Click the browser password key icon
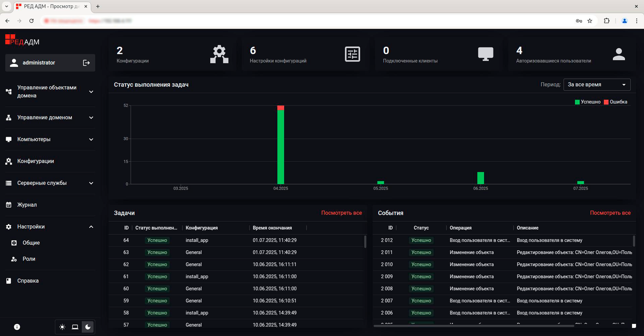 tap(579, 21)
